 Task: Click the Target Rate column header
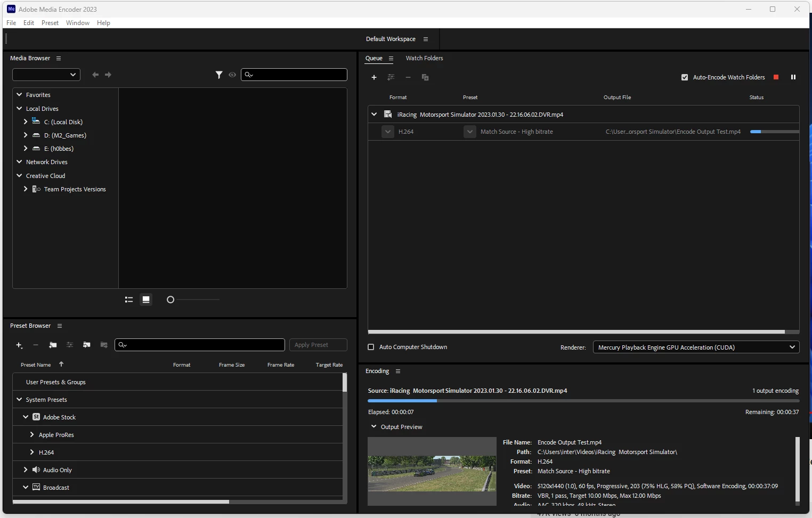pos(329,365)
